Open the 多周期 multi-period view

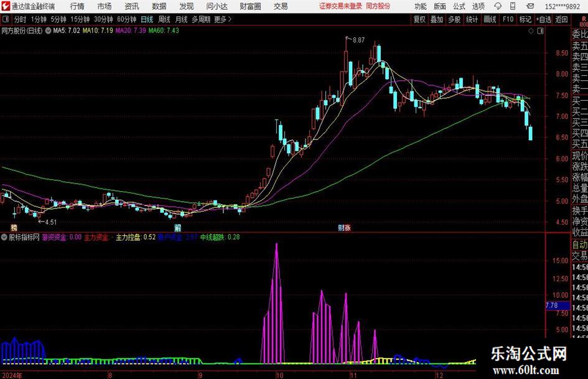click(x=200, y=19)
